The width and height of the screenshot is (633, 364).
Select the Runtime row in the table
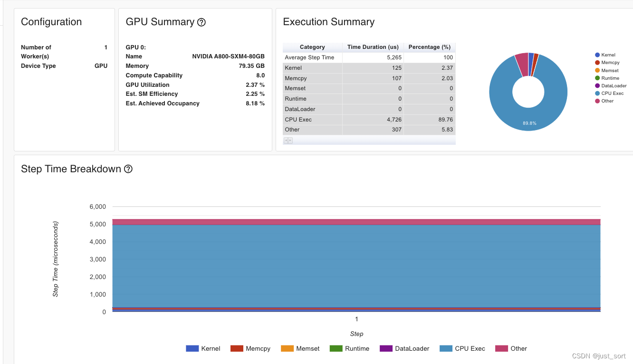pos(369,99)
